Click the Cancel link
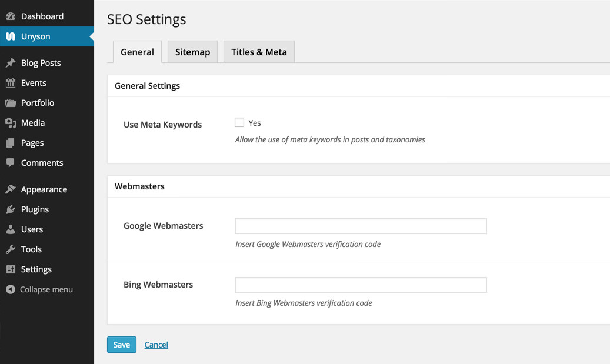The height and width of the screenshot is (364, 610). tap(156, 345)
